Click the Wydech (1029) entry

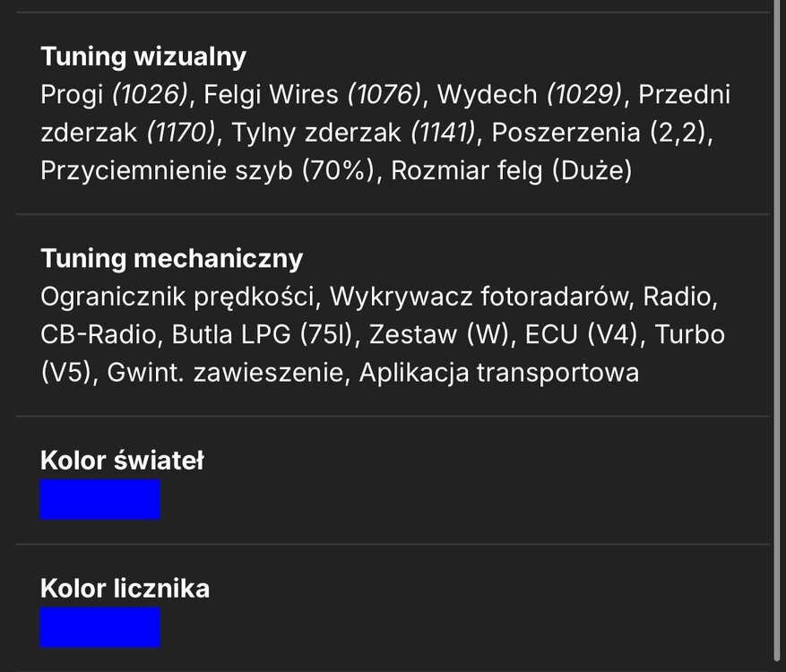tap(530, 94)
